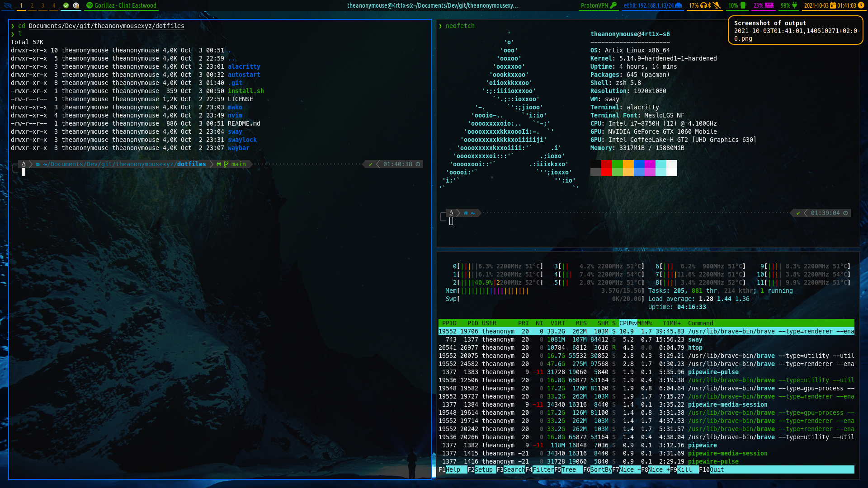This screenshot has width=868, height=488.
Task: Click the battery plug icon at 98%
Action: pos(795,5)
